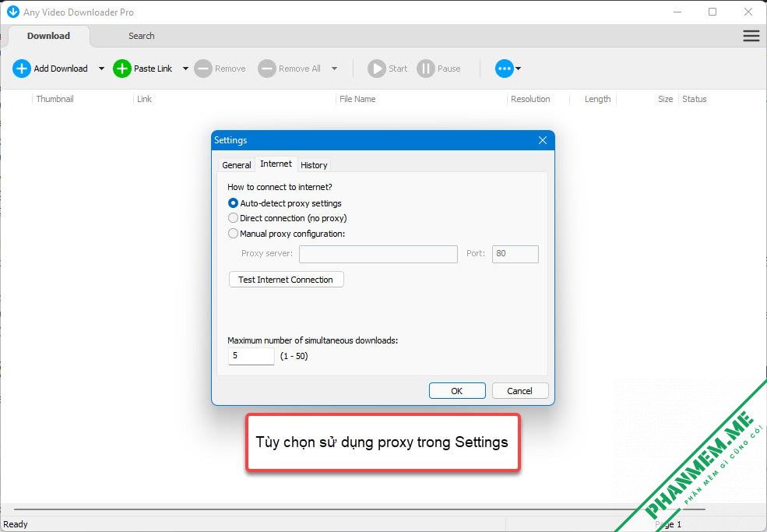Screen dimensions: 767x532
Task: Expand the Remove All dropdown arrow
Action: click(334, 69)
